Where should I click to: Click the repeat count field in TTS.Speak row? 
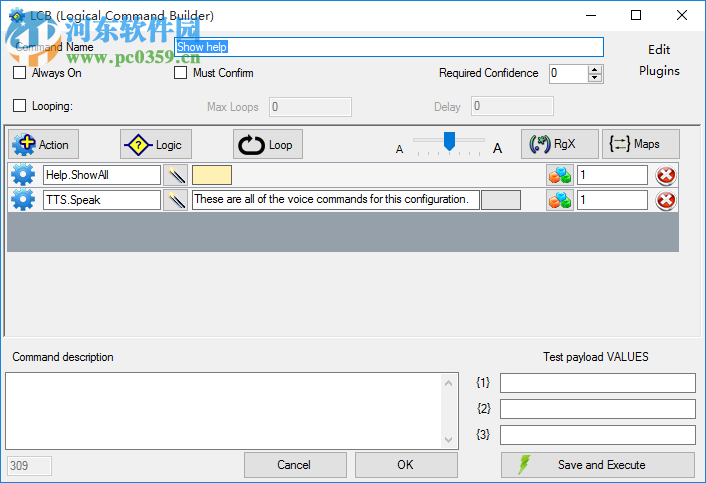coord(612,200)
